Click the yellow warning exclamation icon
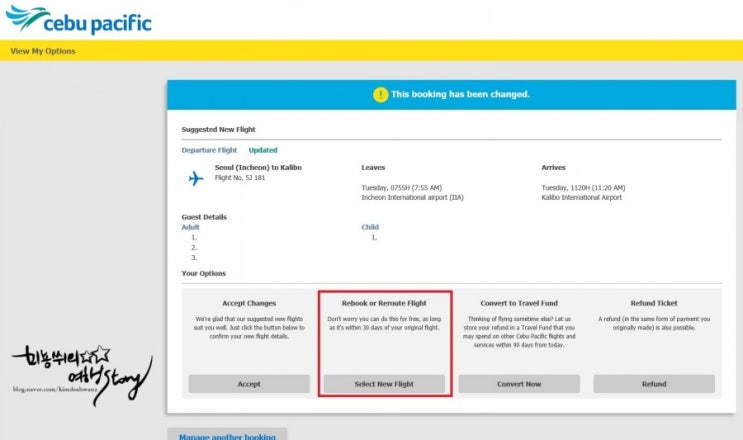 pos(381,95)
